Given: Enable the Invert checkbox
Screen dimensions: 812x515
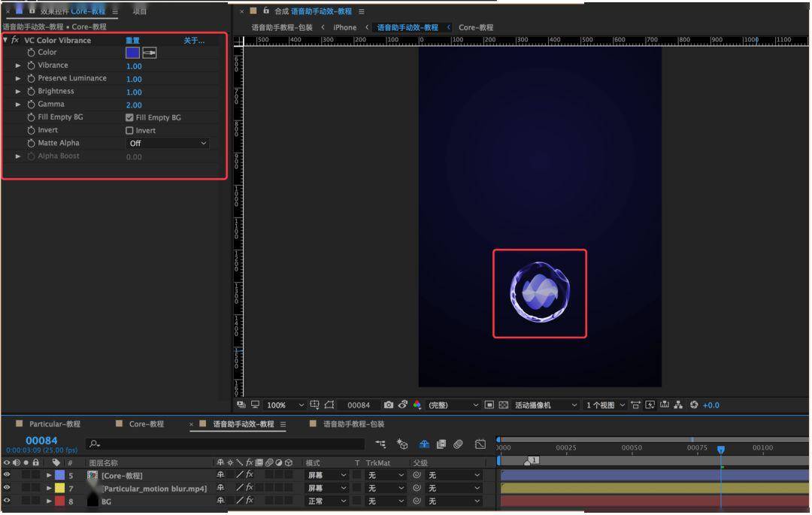Looking at the screenshot, I should point(129,130).
